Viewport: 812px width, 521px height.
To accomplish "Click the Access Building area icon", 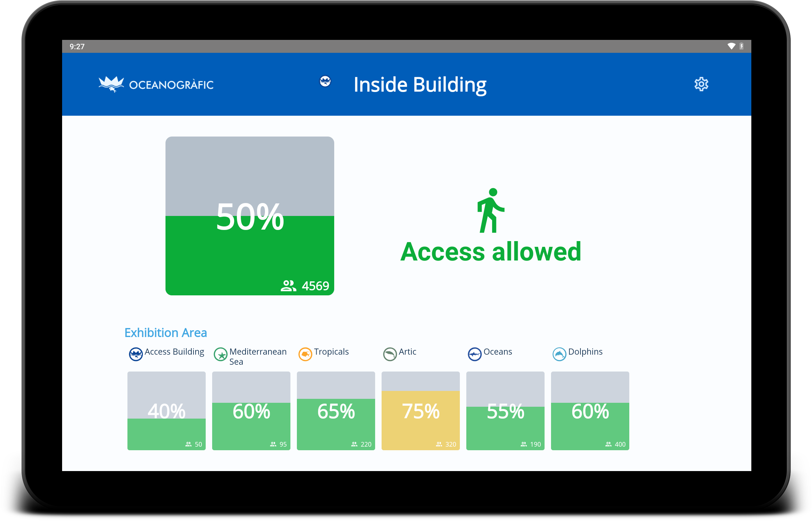I will tap(136, 354).
